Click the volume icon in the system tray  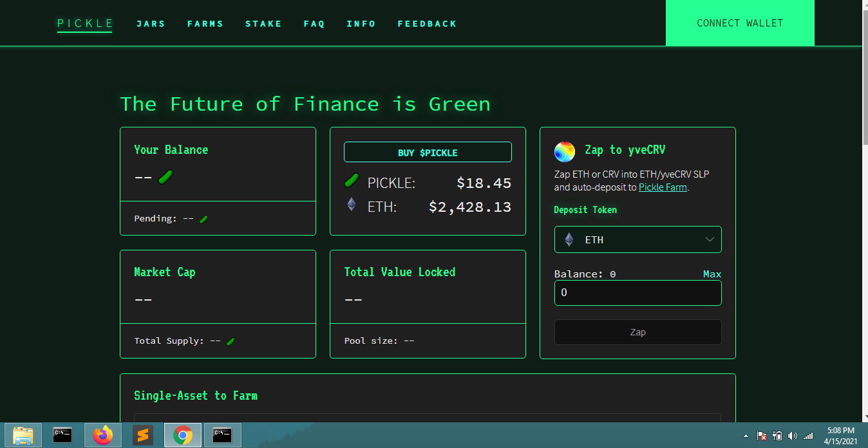click(x=791, y=435)
